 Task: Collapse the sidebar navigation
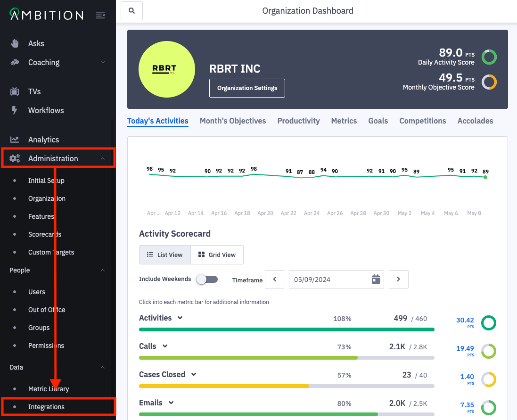point(100,15)
